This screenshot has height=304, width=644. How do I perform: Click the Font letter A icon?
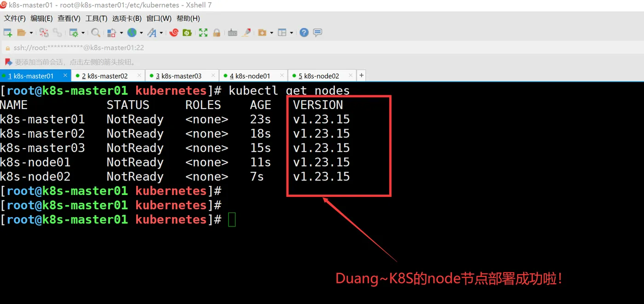coord(151,33)
